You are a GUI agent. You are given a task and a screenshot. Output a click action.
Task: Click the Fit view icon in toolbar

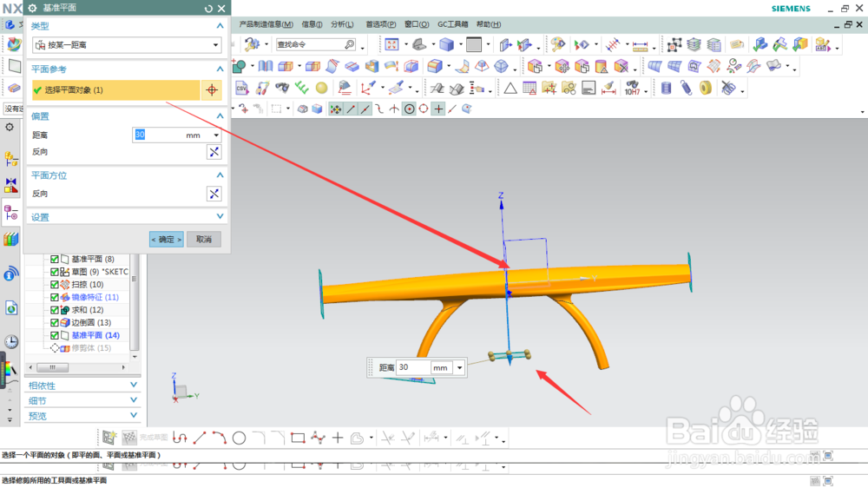(x=391, y=44)
